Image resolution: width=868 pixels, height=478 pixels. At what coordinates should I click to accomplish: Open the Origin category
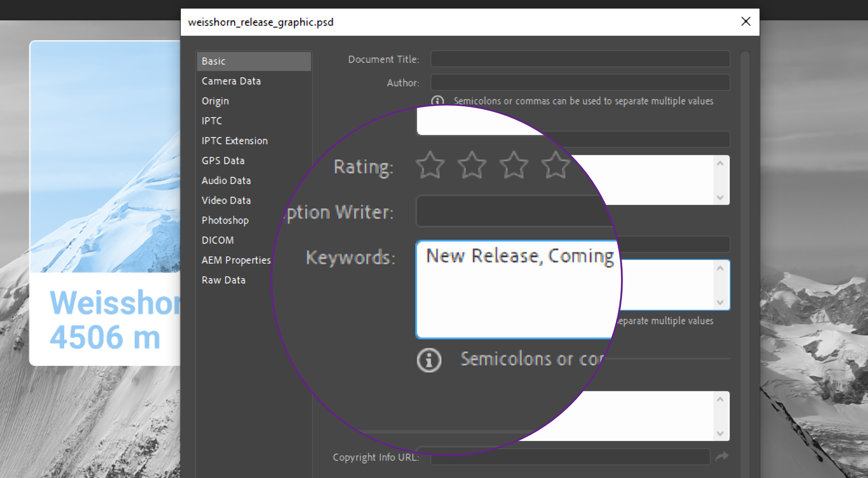point(215,101)
